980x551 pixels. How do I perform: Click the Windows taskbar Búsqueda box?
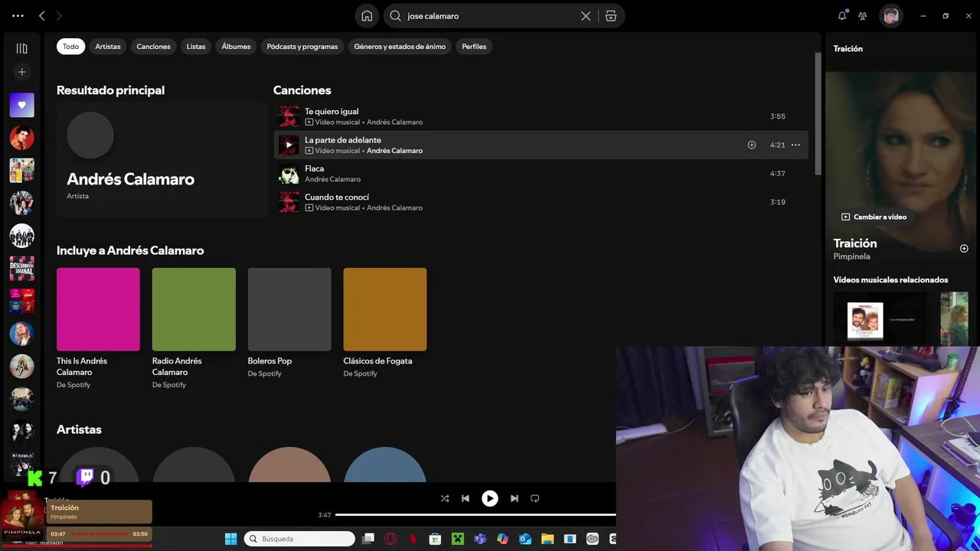299,539
